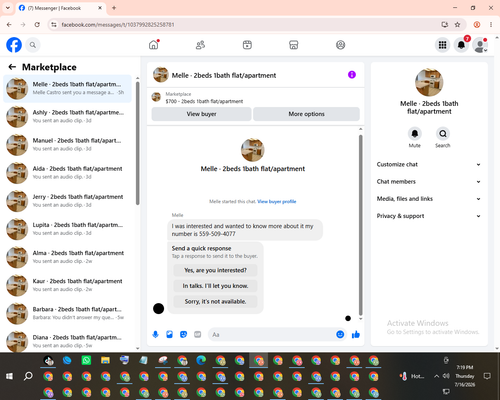The width and height of the screenshot is (500, 400).
Task: Open Melle conversation in chat list
Action: coord(68,88)
